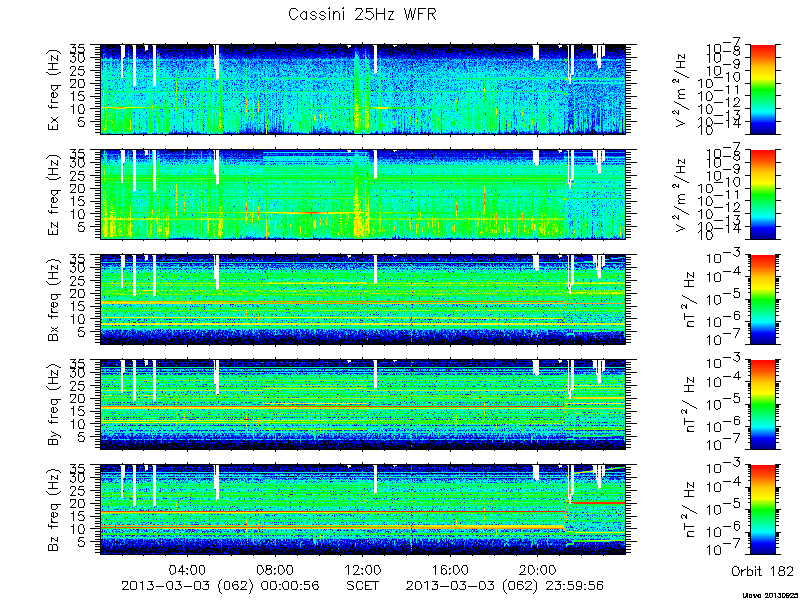This screenshot has width=800, height=600.
Task: Click the Ex panel color scale bar
Action: coord(762,89)
